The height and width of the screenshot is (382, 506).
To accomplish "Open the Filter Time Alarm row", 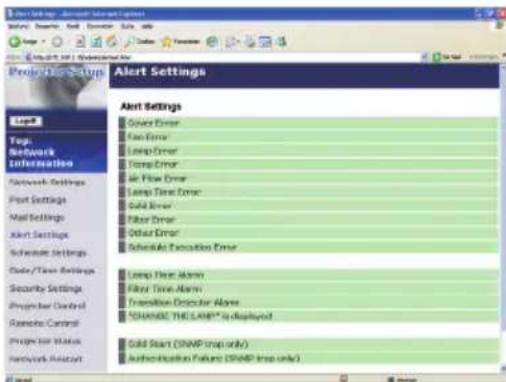I will click(309, 289).
